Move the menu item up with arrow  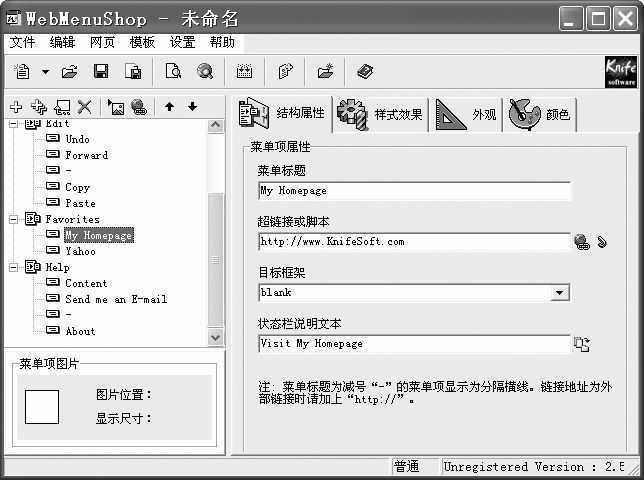(169, 107)
